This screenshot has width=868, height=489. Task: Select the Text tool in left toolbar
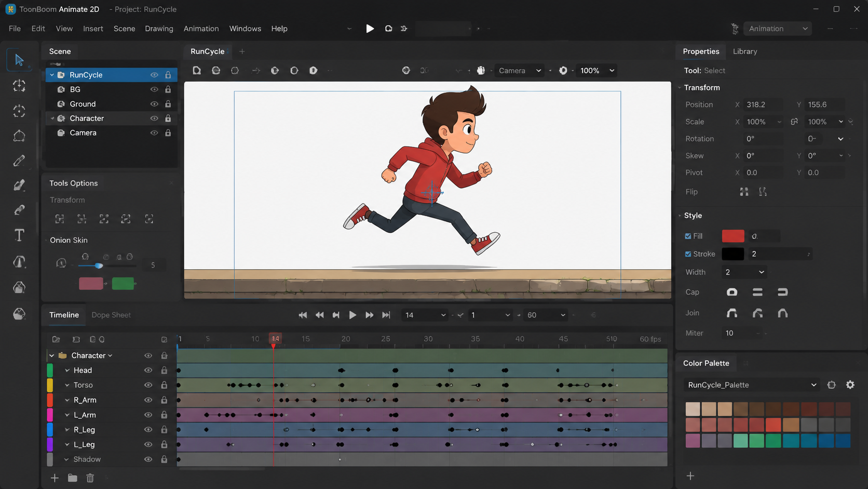[x=19, y=235]
